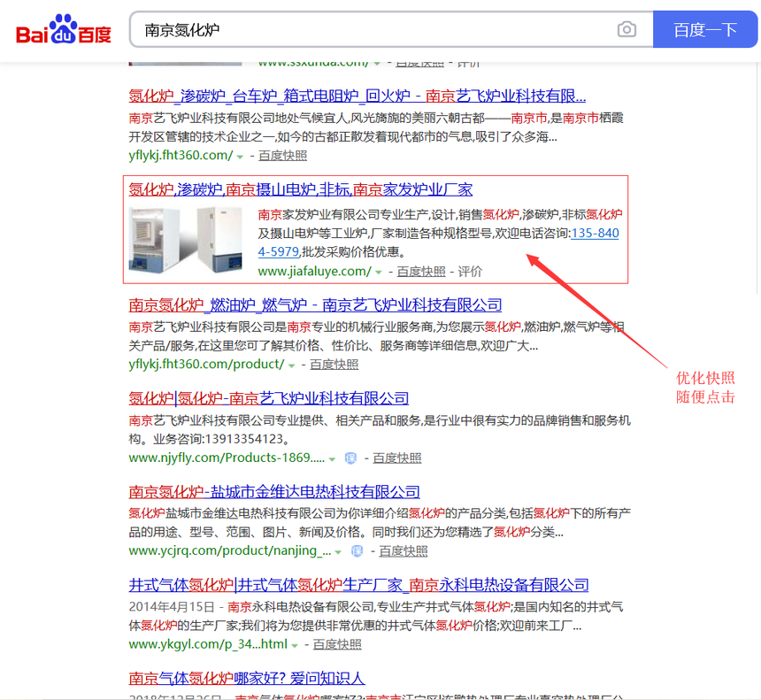Screen dimensions: 761x700
Task: Open 百度快照 for www.njyfly.com result
Action: [x=397, y=458]
